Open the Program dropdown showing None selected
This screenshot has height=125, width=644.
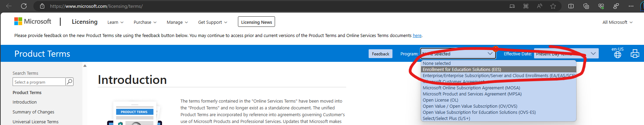pyautogui.click(x=458, y=54)
